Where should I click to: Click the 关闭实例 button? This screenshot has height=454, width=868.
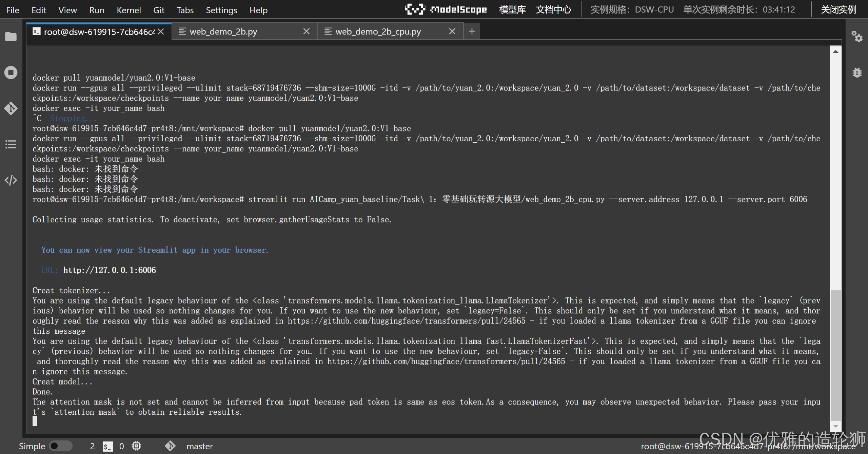coord(838,9)
